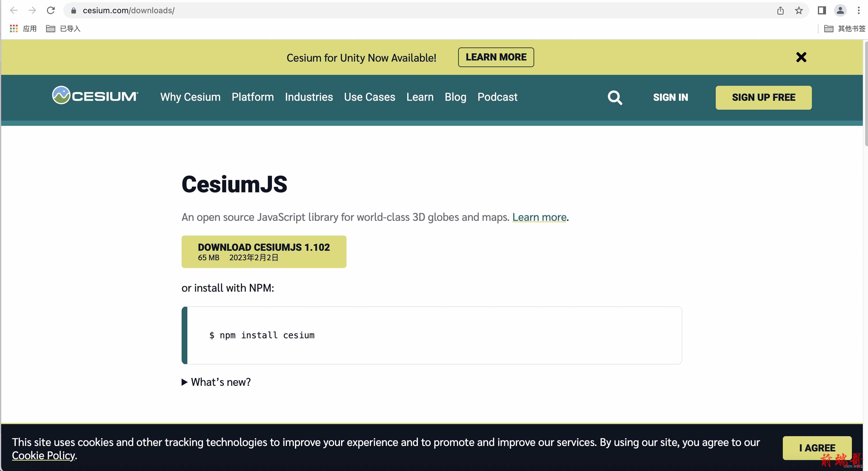The height and width of the screenshot is (471, 868).
Task: Open the Industries menu
Action: pos(309,97)
